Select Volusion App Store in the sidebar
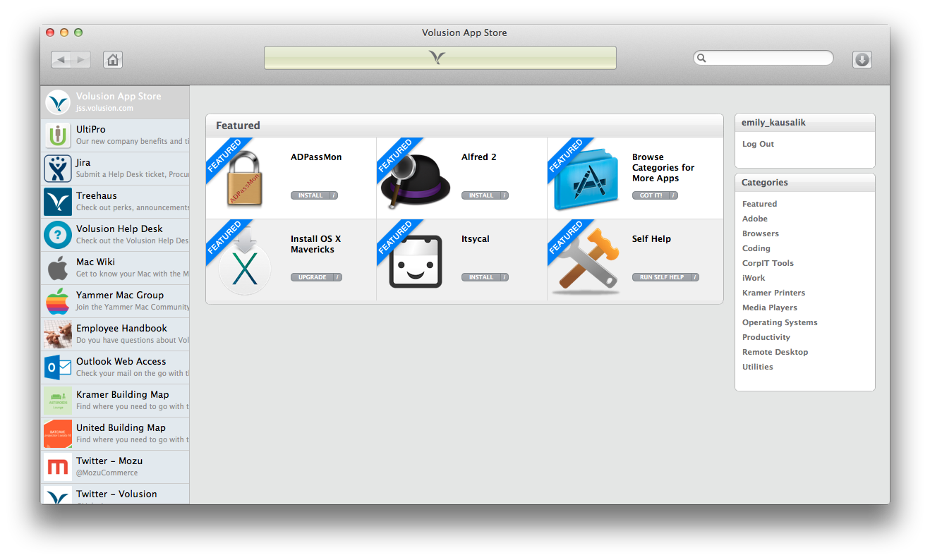This screenshot has height=560, width=930. point(115,102)
